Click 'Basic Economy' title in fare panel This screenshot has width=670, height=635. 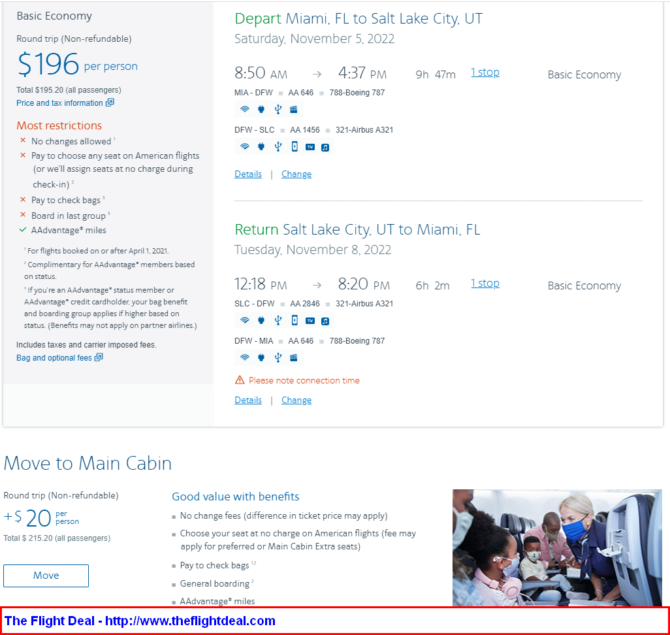(x=54, y=16)
